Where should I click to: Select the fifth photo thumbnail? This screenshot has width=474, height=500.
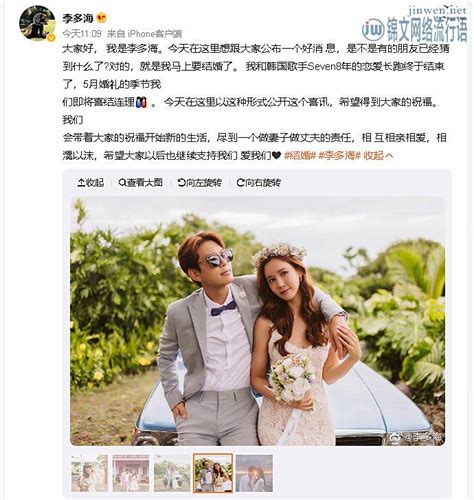tap(254, 473)
